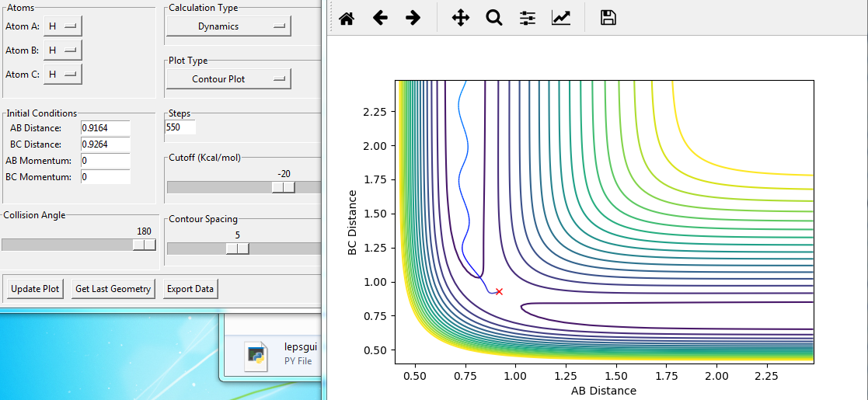Open Configure subplots settings
The height and width of the screenshot is (400, 868).
coord(528,19)
